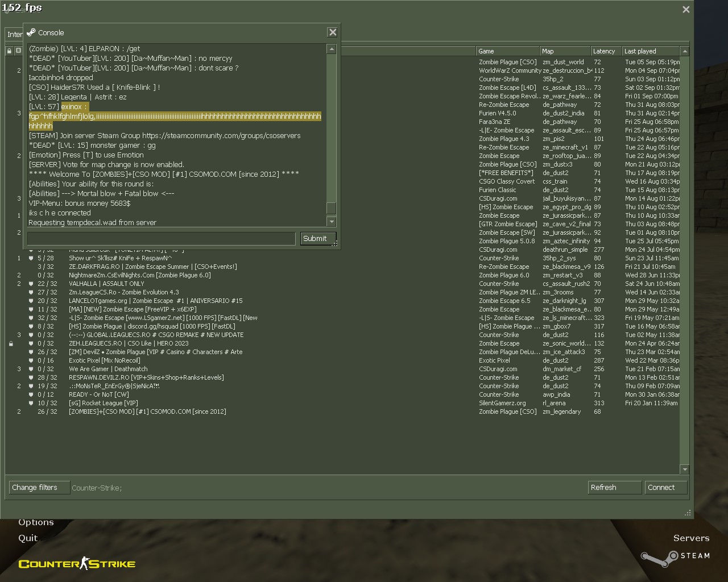Click shield icon on Zm.LeagueCS.Ro row

coord(32,292)
